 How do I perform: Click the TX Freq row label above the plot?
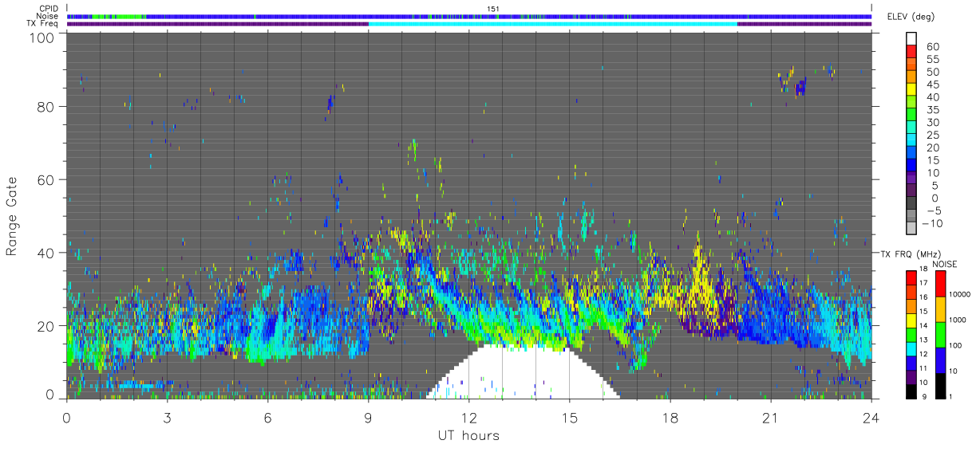point(42,24)
